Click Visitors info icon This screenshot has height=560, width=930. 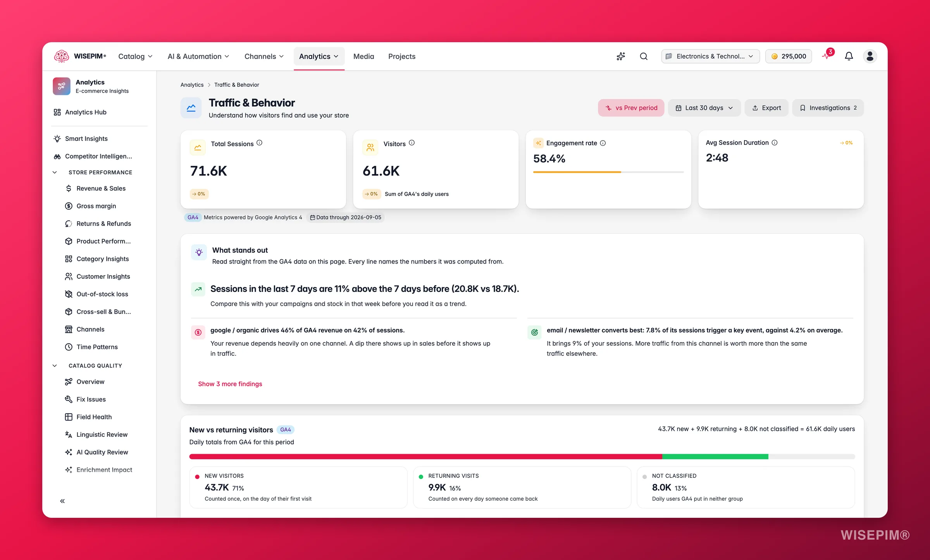point(412,143)
